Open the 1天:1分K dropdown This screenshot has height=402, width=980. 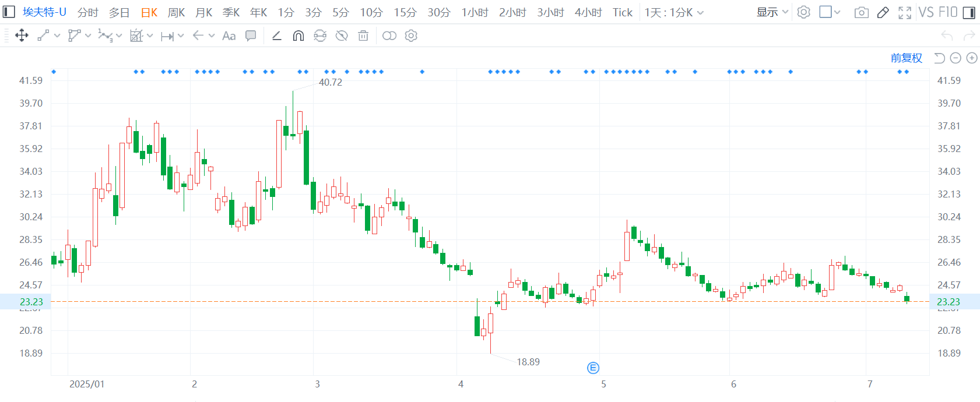[674, 12]
